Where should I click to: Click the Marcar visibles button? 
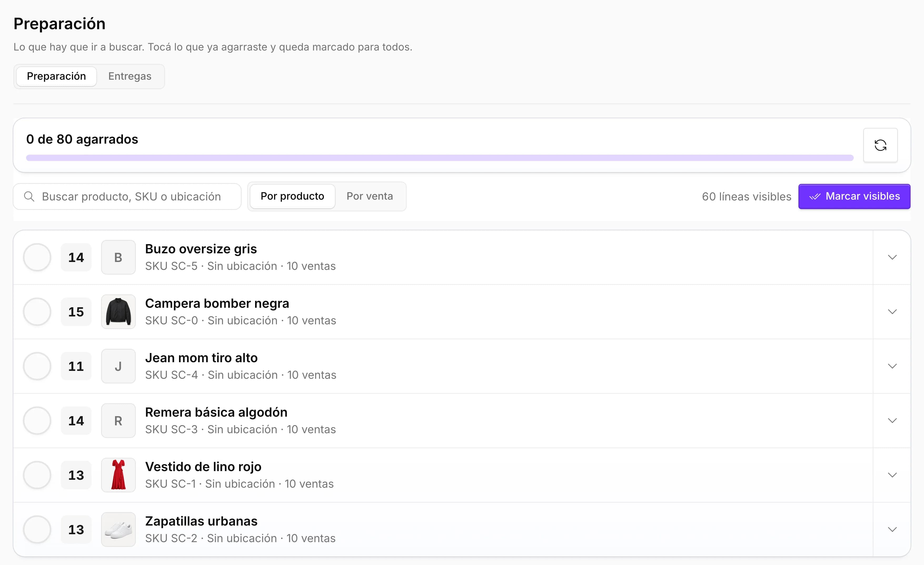point(854,196)
